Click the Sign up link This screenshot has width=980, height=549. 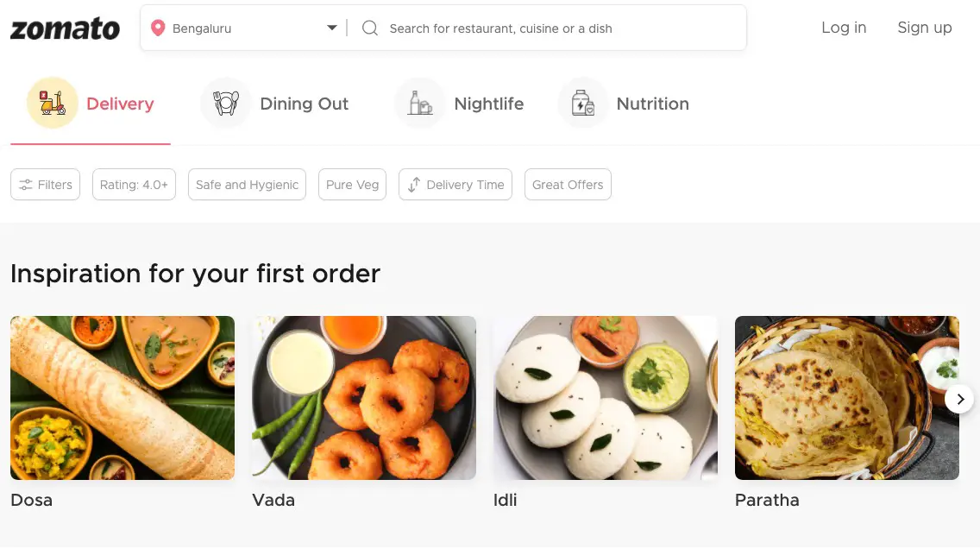924,27
